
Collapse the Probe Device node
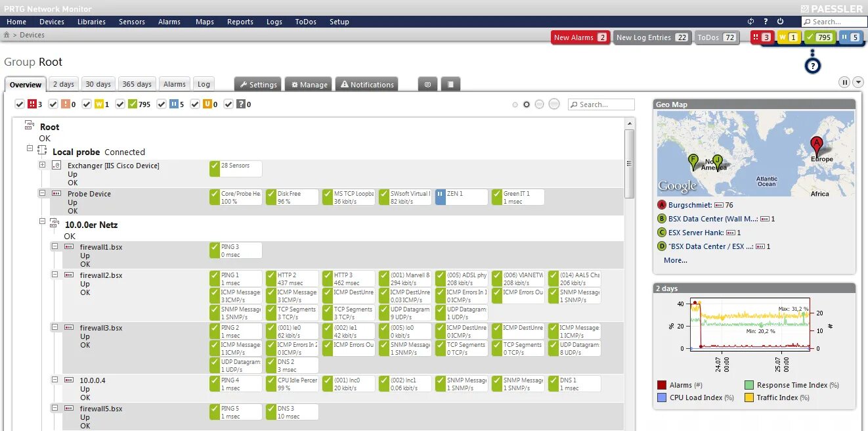tap(43, 193)
